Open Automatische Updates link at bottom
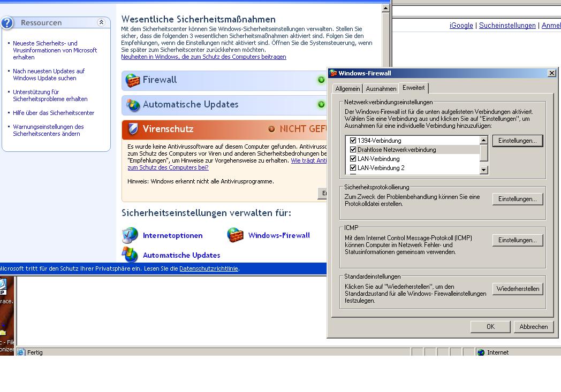 [181, 255]
